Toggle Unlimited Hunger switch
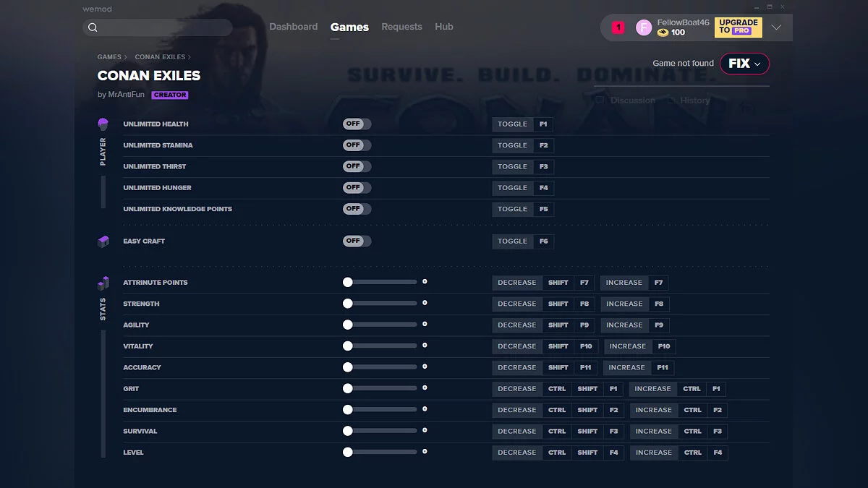868x488 pixels. pos(357,188)
